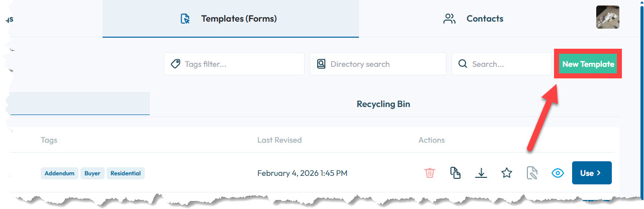Preview the template with the eye icon

point(558,173)
